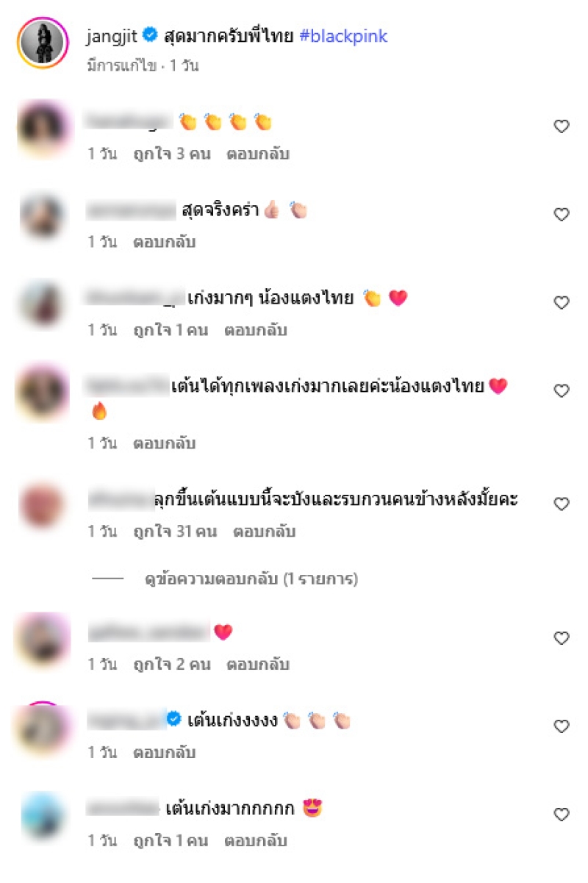Like the verified user's 'เต้นเก่งงงงง' comment
The image size is (588, 883).
point(562,726)
